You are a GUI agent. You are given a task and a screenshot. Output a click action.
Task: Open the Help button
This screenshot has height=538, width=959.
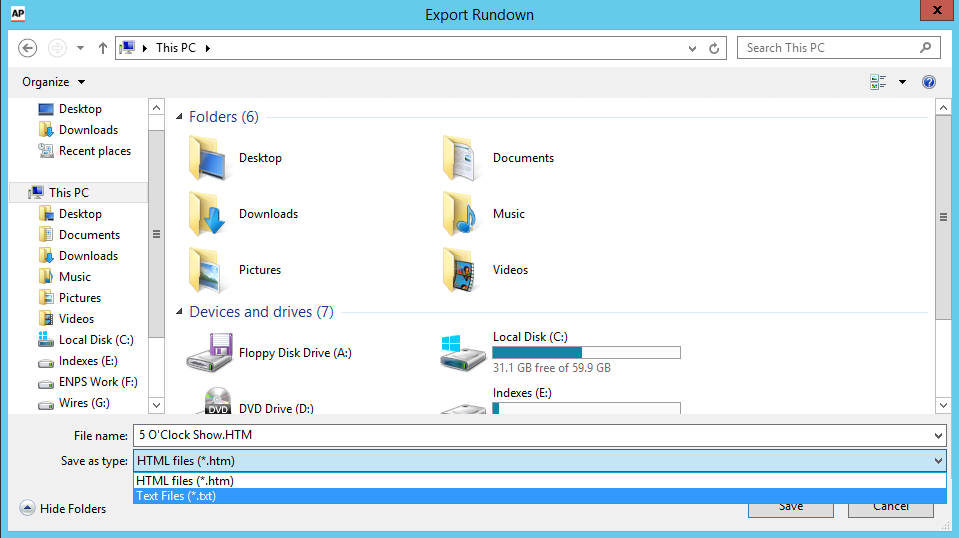pyautogui.click(x=928, y=82)
